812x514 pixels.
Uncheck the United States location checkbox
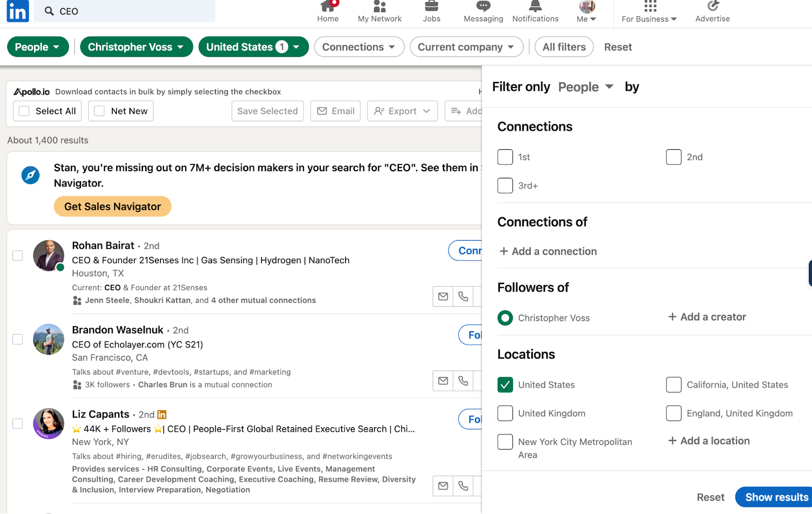coord(505,384)
